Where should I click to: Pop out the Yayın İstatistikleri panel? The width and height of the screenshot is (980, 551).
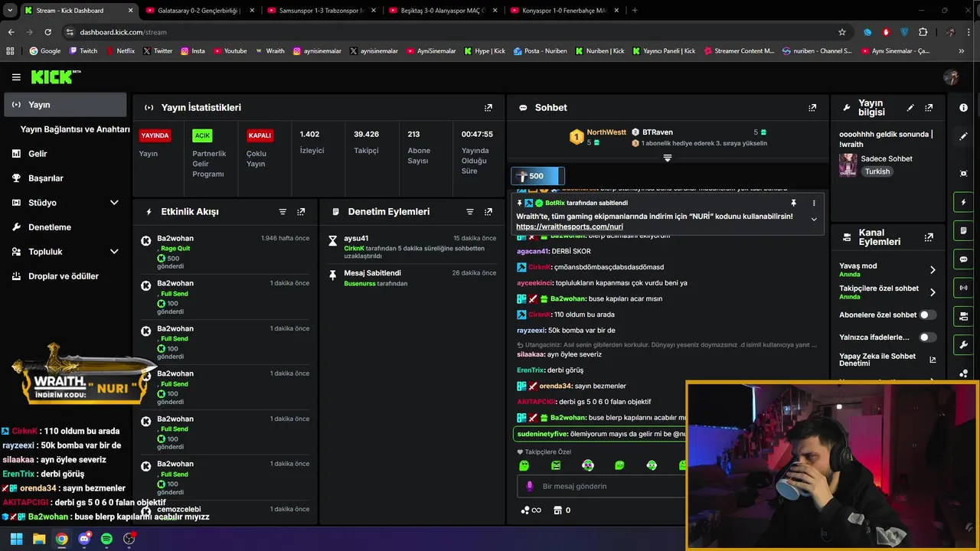click(488, 108)
